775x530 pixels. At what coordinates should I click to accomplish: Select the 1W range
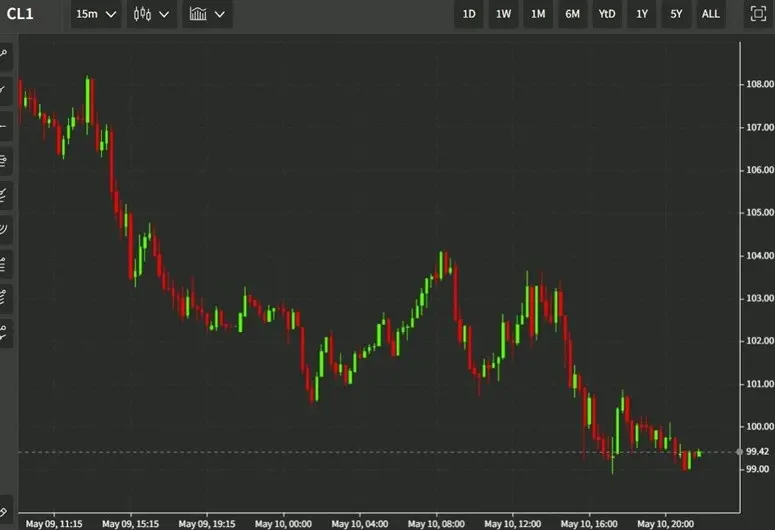[x=503, y=14]
